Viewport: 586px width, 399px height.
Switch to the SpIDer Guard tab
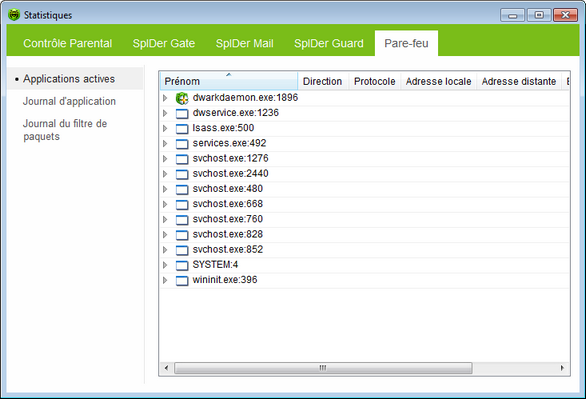click(329, 43)
